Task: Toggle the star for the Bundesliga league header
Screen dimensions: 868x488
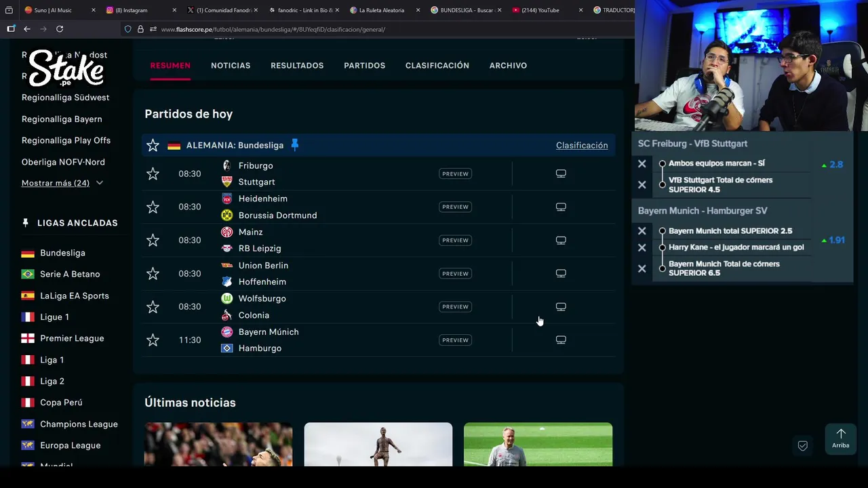Action: pyautogui.click(x=153, y=145)
